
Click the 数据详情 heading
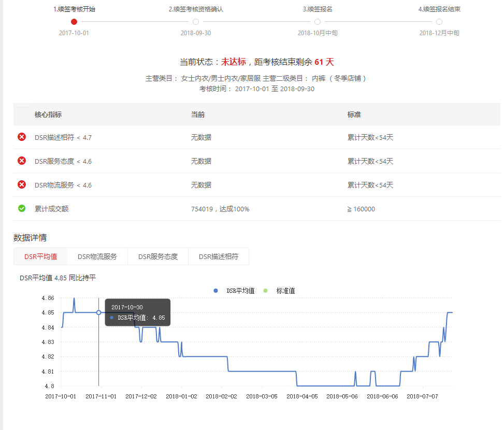30,237
